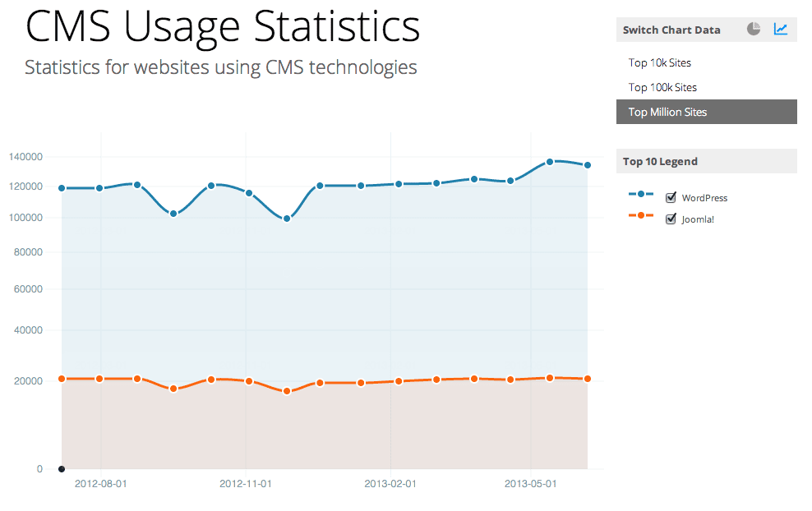The image size is (812, 511).
Task: Click the subtitle about CMS technologies
Action: (x=220, y=67)
